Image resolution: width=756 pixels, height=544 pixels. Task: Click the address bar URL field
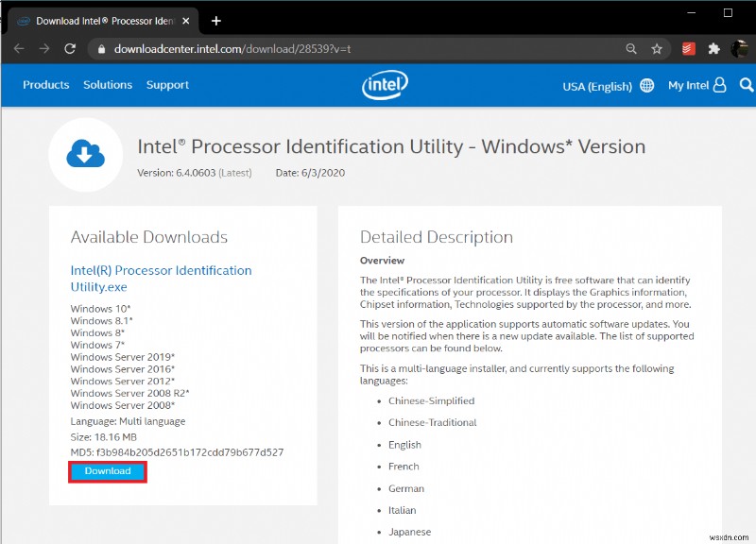point(359,49)
